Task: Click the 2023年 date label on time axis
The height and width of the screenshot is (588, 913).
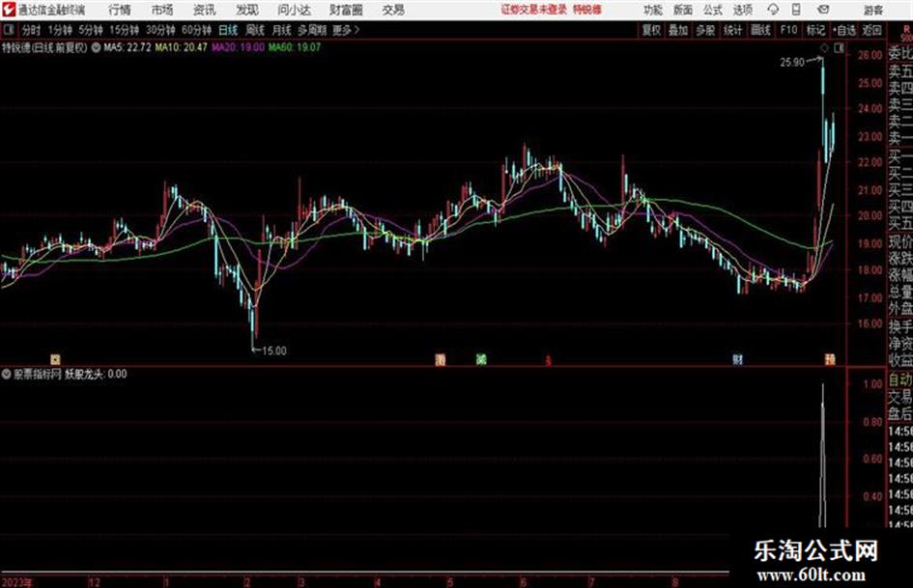Action: point(17,582)
